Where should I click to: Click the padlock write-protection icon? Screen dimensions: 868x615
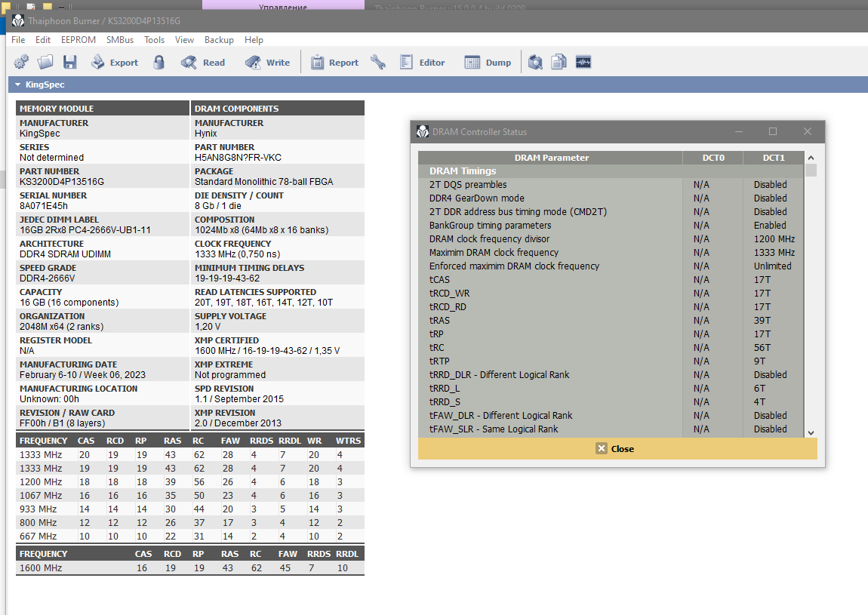(x=159, y=63)
